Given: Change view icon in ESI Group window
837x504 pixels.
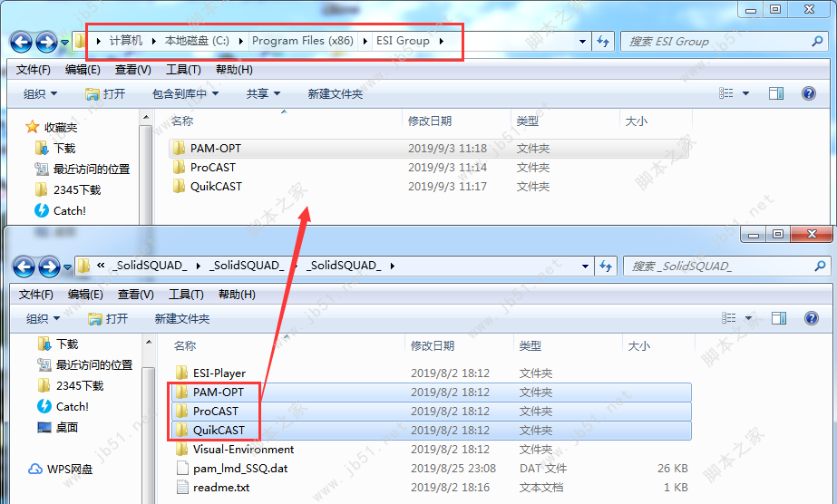Looking at the screenshot, I should click(726, 93).
